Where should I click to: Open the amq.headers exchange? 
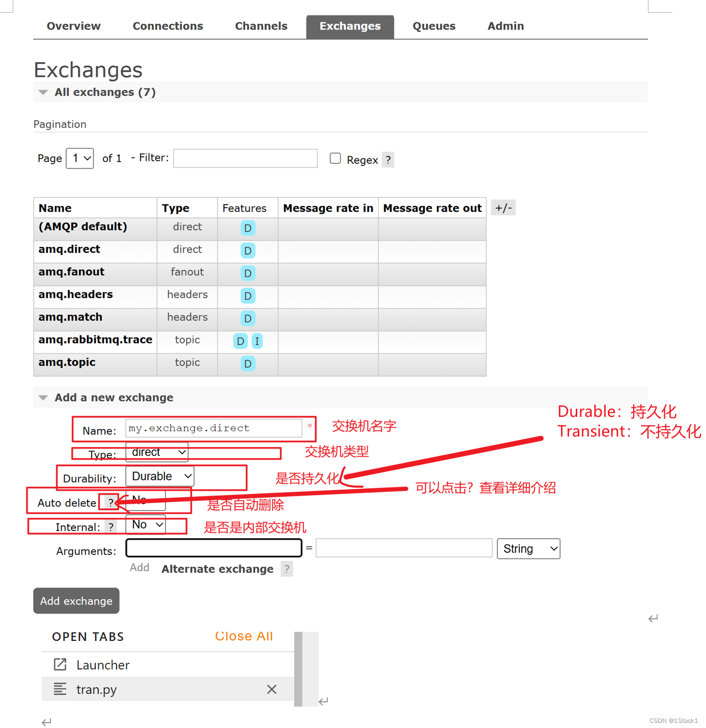point(76,294)
